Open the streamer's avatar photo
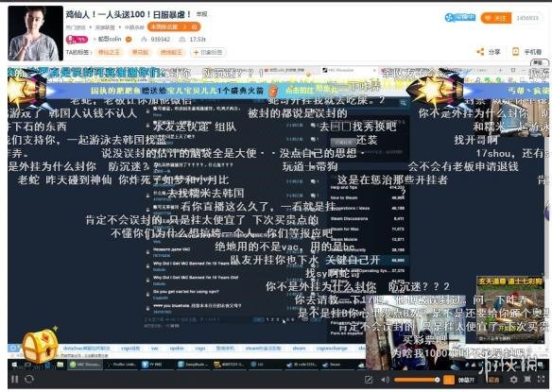 (35, 33)
